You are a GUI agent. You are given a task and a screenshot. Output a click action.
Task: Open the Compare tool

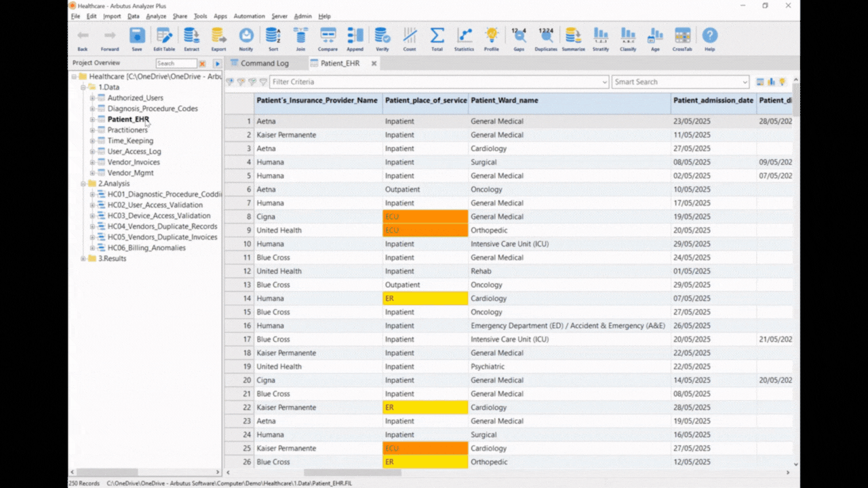pyautogui.click(x=328, y=39)
